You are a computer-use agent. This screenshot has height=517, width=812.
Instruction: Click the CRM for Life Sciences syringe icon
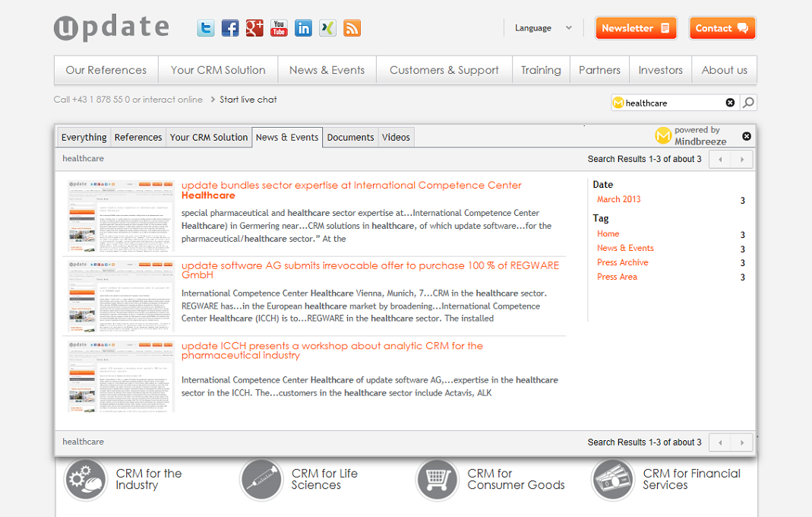[x=261, y=480]
